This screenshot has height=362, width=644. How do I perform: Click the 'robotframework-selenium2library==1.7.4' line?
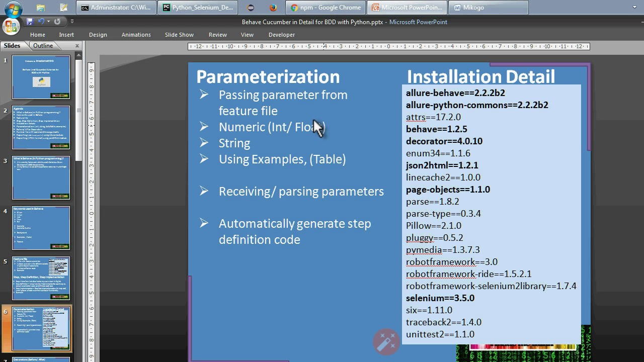(491, 286)
